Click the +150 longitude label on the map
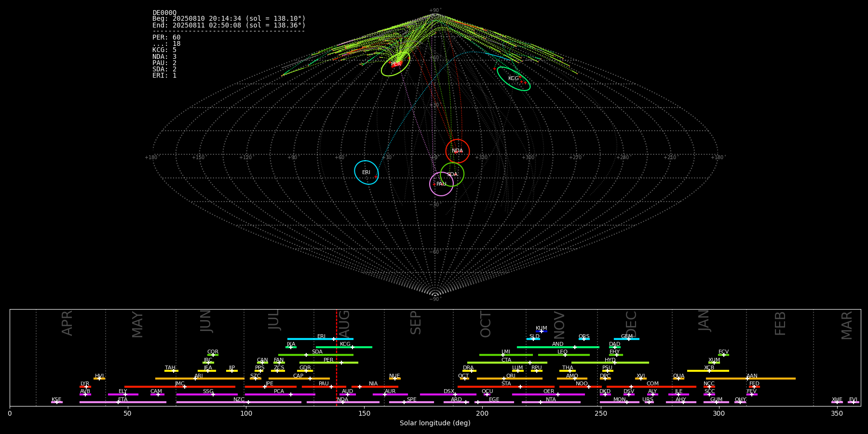Screen dimensions: 868x434 click(x=198, y=157)
